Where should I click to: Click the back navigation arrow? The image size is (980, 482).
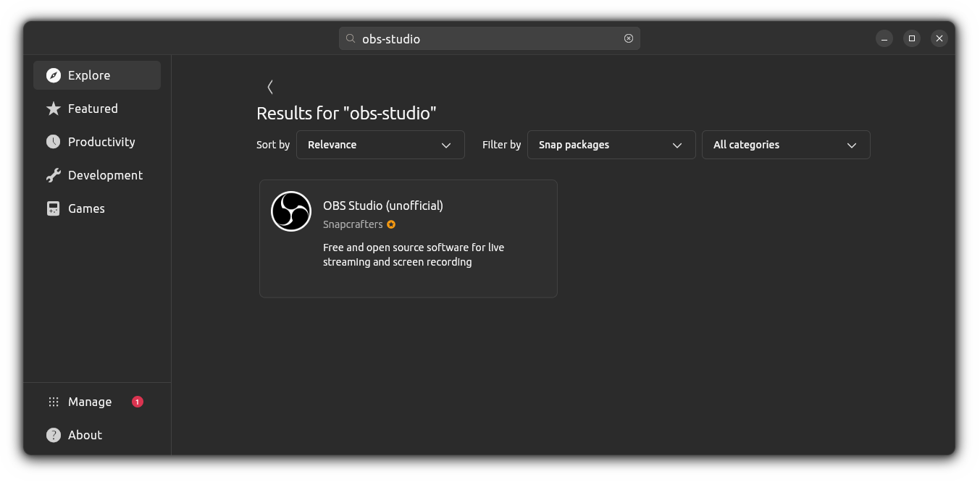point(269,87)
